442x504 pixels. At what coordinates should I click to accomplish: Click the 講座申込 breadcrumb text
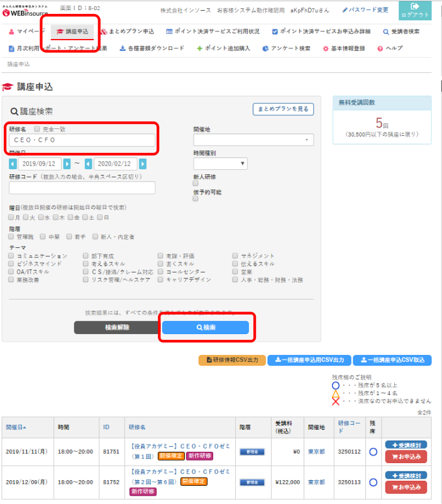[x=19, y=64]
